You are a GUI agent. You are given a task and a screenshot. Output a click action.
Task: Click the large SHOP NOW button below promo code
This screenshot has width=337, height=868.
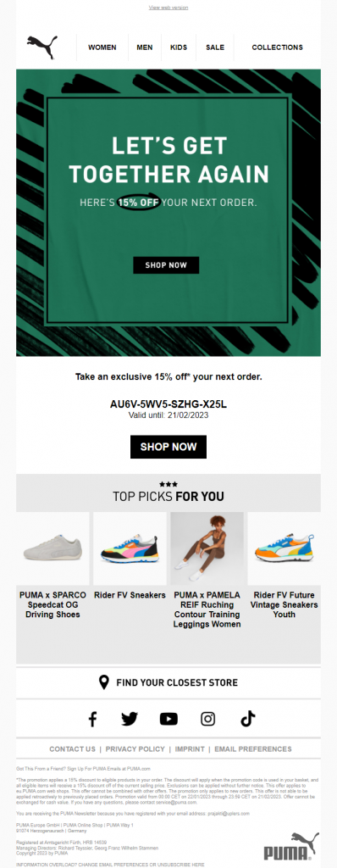tap(168, 447)
